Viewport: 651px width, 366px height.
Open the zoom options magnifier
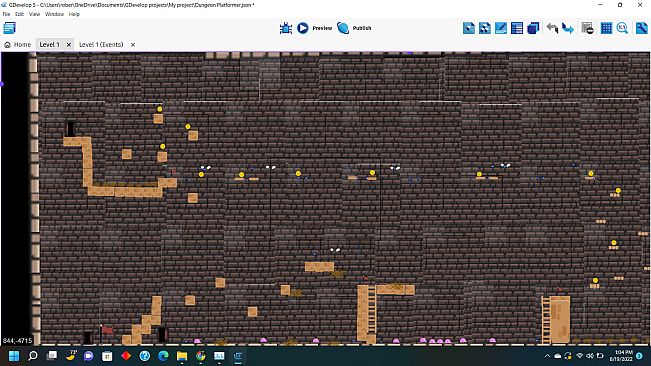click(622, 28)
